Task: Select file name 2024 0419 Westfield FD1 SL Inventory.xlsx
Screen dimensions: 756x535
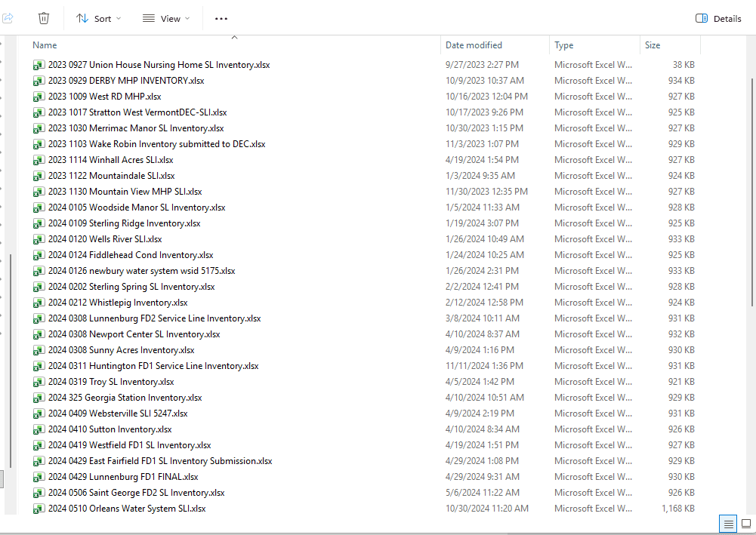Action: tap(129, 445)
